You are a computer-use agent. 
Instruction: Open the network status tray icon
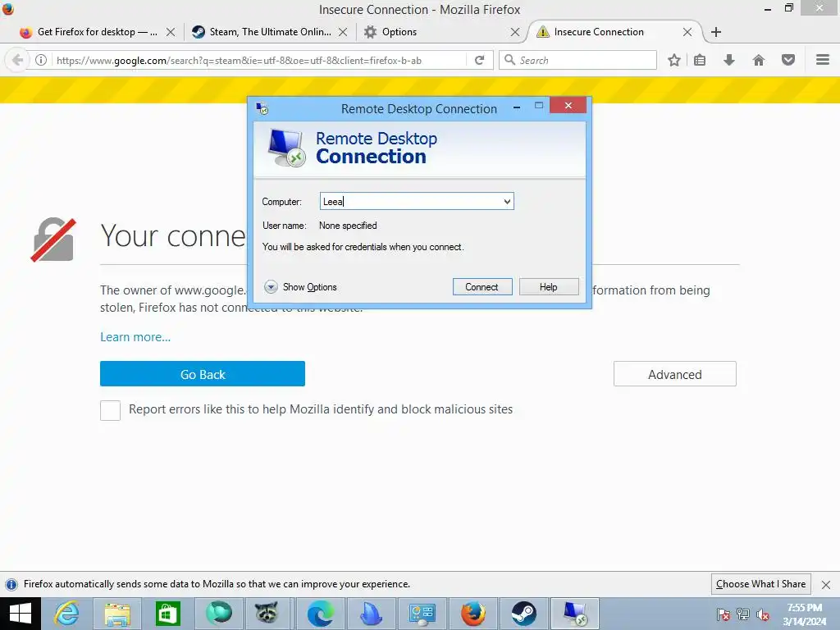[743, 614]
